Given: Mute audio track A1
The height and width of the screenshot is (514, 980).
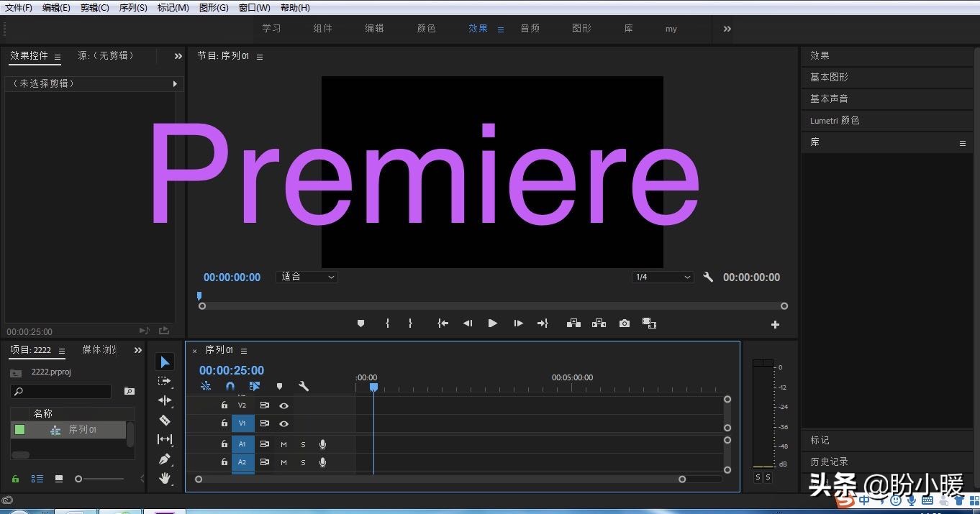Looking at the screenshot, I should tap(283, 444).
